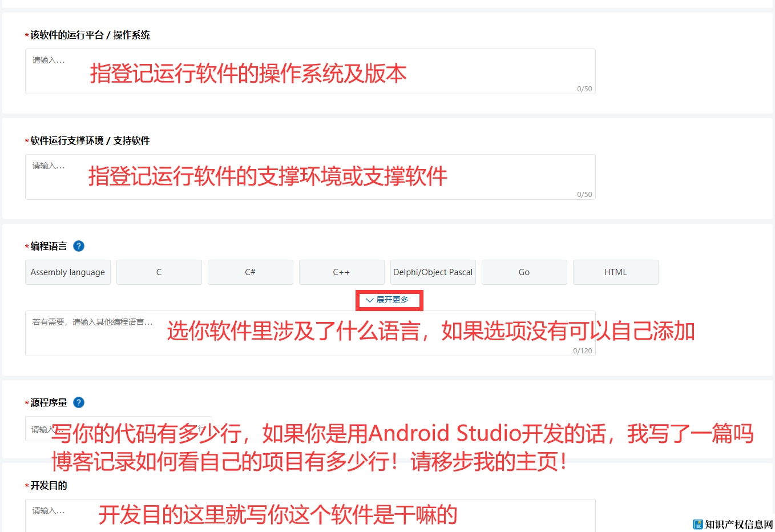Image resolution: width=775 pixels, height=532 pixels.
Task: Pick the Go language option
Action: pyautogui.click(x=524, y=272)
